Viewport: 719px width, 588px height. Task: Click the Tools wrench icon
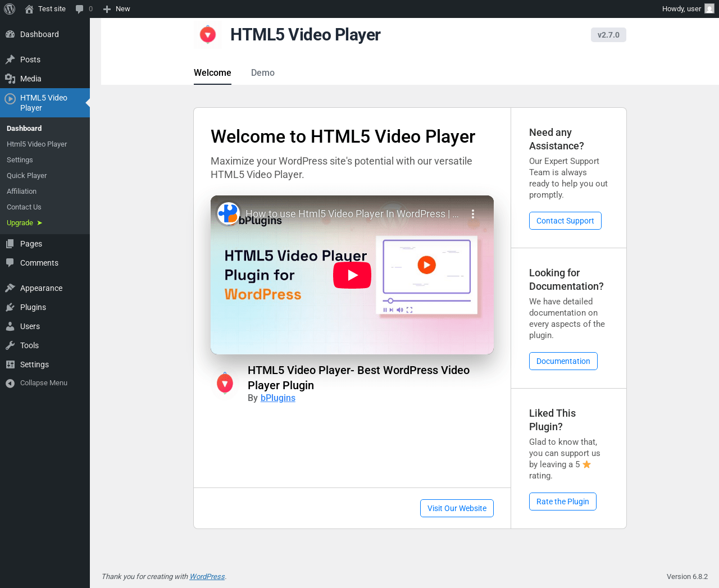(x=10, y=345)
